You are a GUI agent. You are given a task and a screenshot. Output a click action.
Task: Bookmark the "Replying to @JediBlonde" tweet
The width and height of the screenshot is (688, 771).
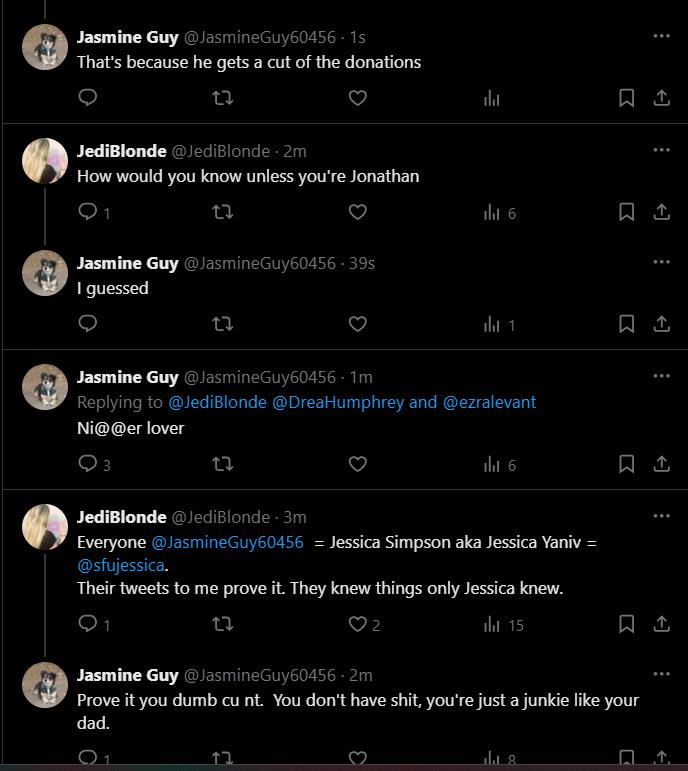[626, 464]
